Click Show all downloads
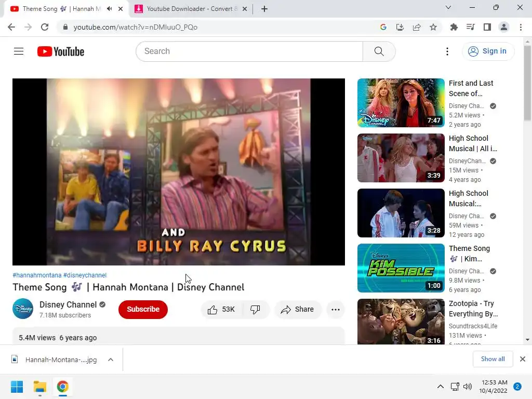Image resolution: width=532 pixels, height=399 pixels. [493, 359]
